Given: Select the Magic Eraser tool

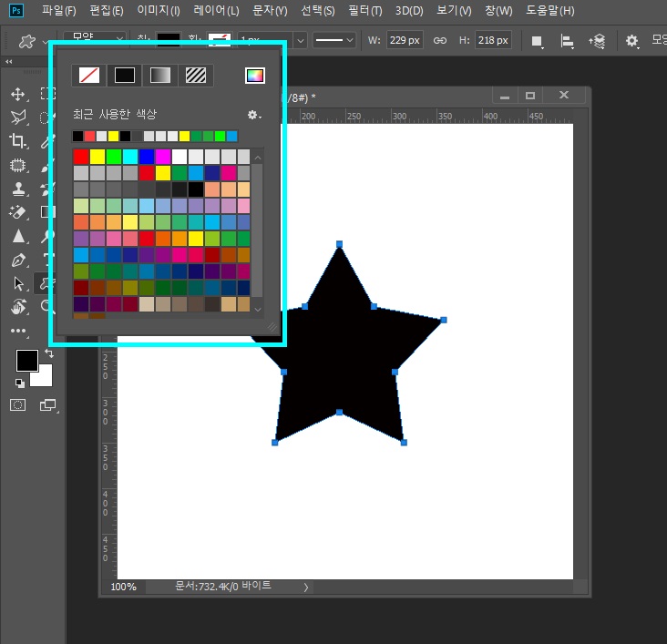Looking at the screenshot, I should tap(17, 212).
